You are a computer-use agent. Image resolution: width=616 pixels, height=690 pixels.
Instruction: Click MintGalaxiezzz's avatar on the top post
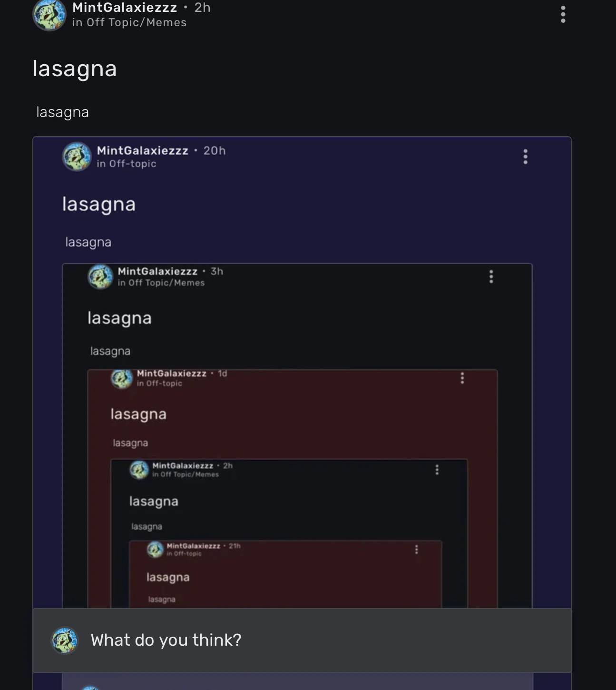coord(49,14)
